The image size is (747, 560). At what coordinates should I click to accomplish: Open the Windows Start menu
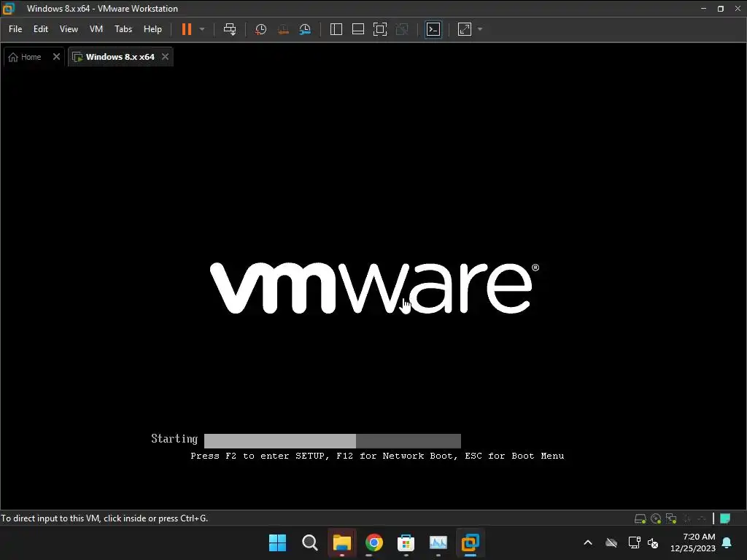click(x=277, y=542)
